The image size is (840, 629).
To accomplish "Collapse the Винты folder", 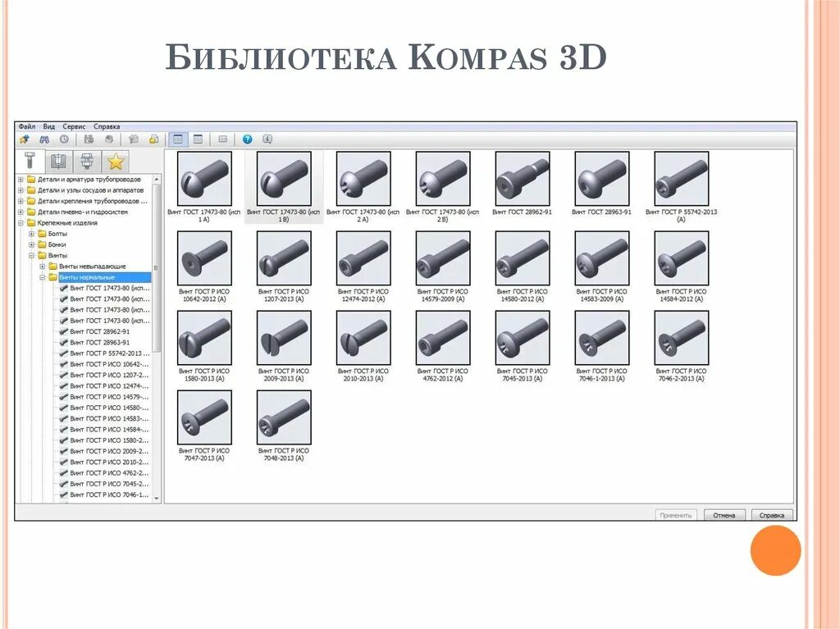I will click(32, 256).
